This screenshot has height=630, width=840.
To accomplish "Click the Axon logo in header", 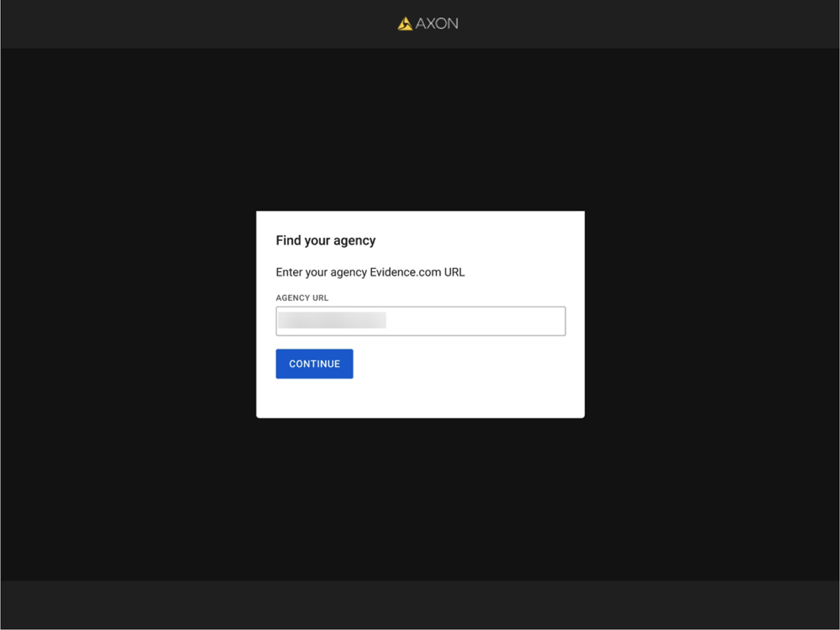I will click(428, 24).
